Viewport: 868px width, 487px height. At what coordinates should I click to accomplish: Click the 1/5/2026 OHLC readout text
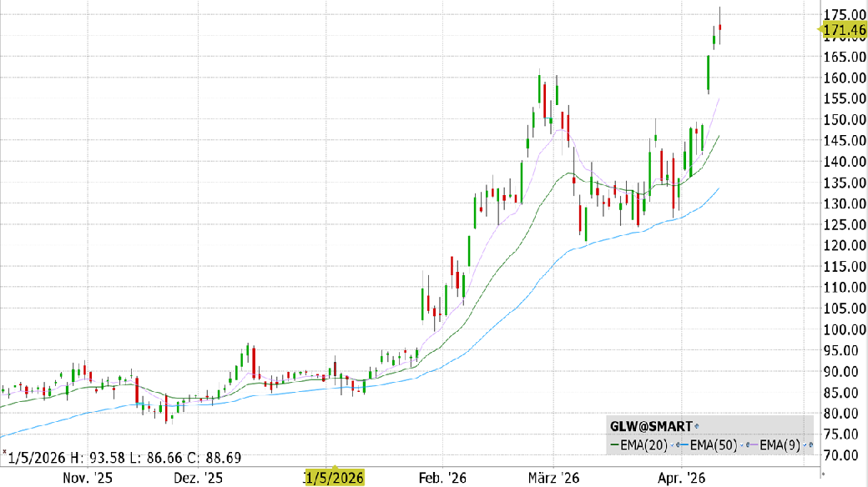(x=124, y=458)
